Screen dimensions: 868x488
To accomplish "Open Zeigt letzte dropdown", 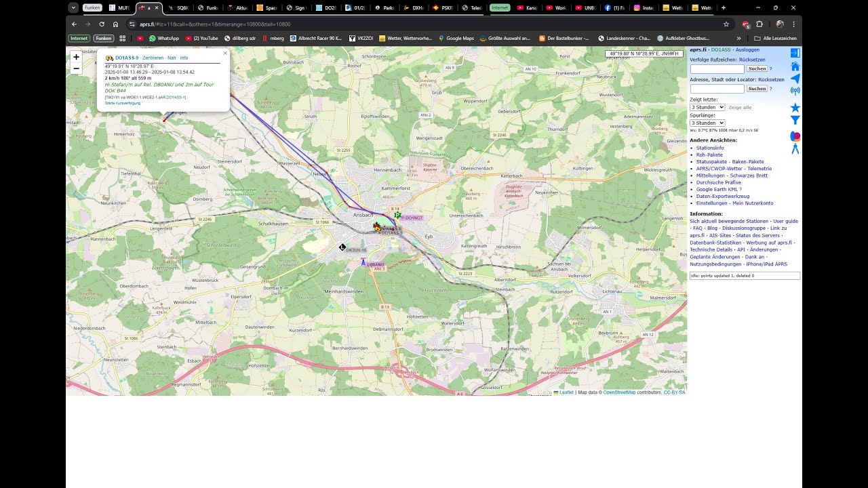I will (707, 107).
